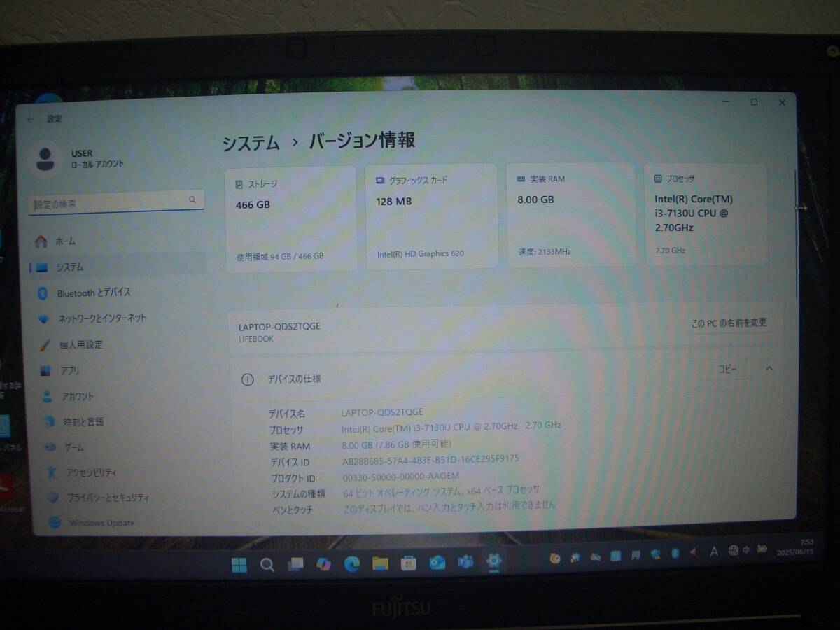
Task: Click the プロダクト ID value 00330-50000-00000-AAOEM
Action: 401,476
